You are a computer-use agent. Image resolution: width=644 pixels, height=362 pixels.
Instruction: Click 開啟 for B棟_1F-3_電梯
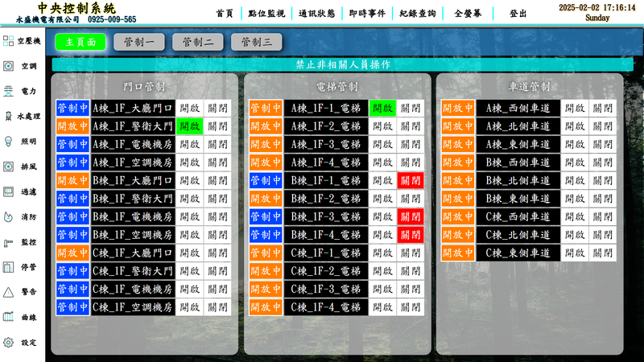point(382,216)
